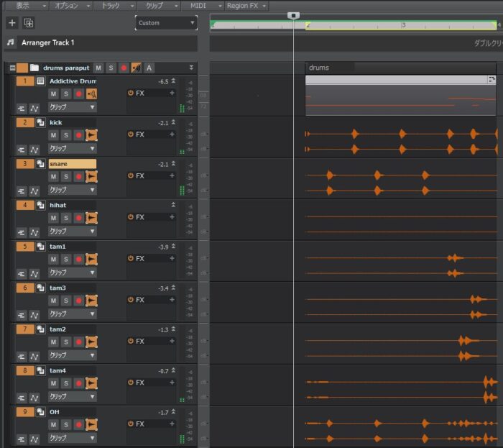Click the duplicate track icon
Viewport: 503px width, 448px height.
(29, 23)
